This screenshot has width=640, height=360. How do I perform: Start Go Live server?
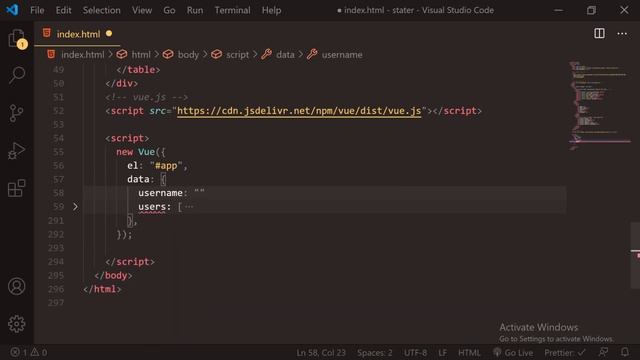click(x=513, y=352)
